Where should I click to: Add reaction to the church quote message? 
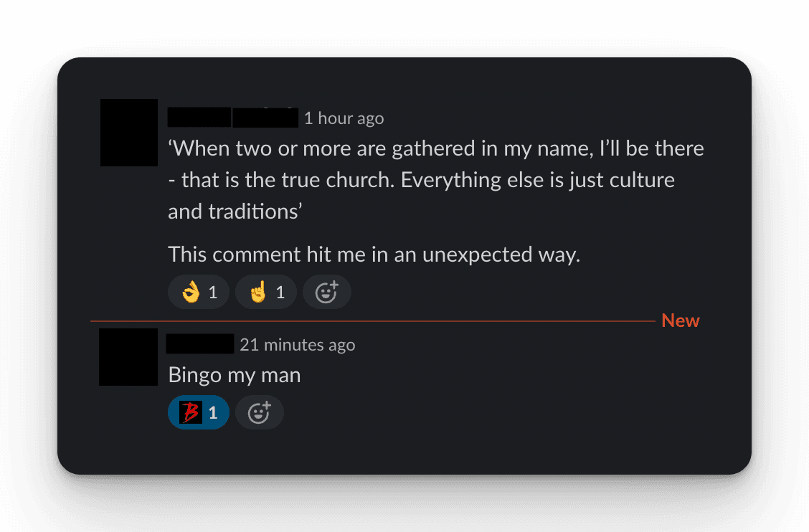pyautogui.click(x=327, y=292)
